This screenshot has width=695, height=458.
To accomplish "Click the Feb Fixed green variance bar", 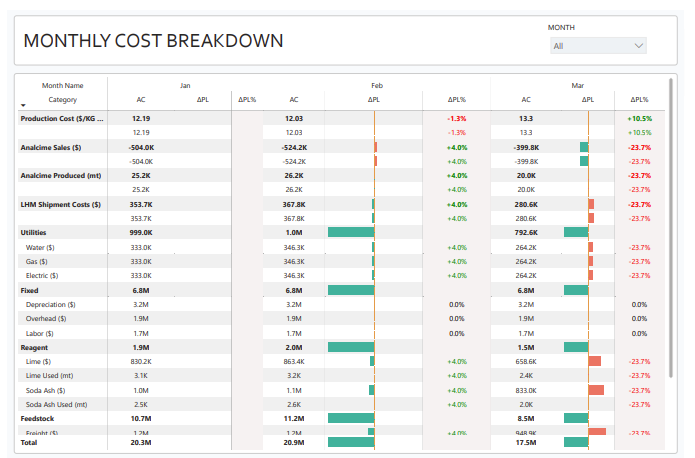I will click(x=351, y=290).
